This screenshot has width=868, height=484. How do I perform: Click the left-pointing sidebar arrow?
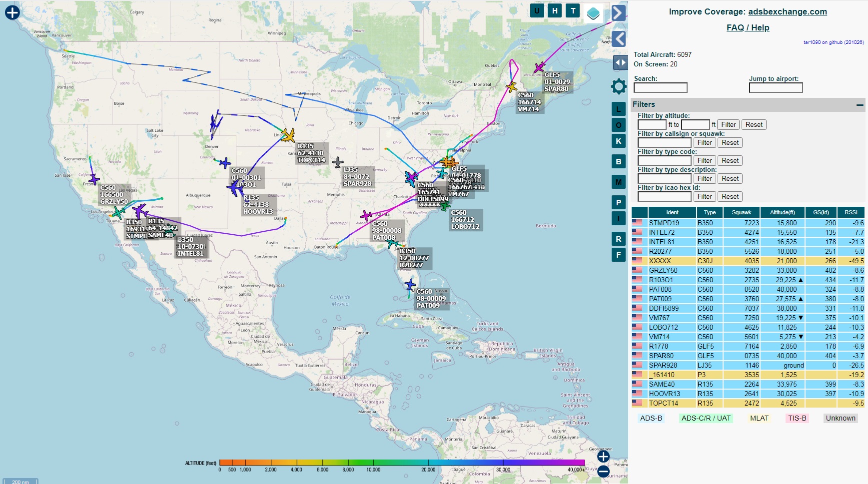pos(619,38)
